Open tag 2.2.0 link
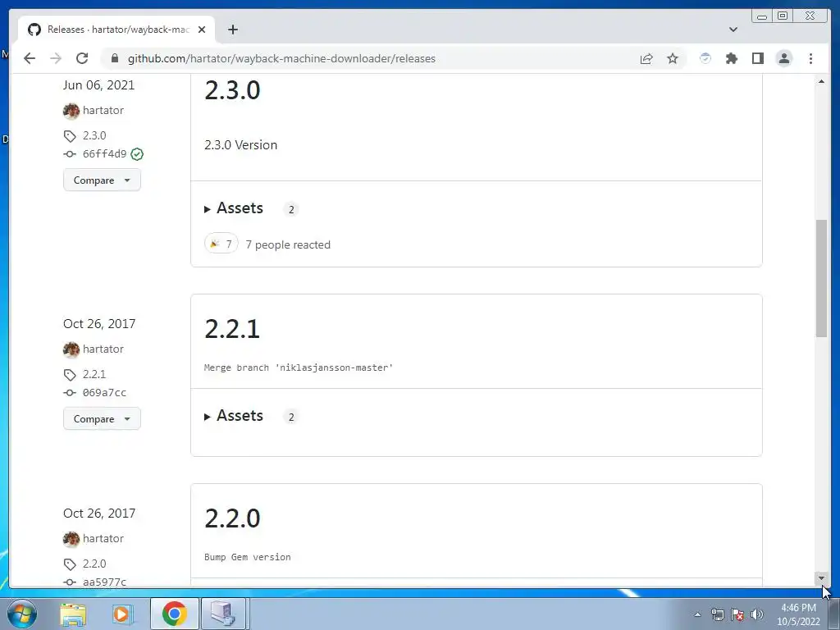Viewport: 840px width, 630px height. coord(94,564)
